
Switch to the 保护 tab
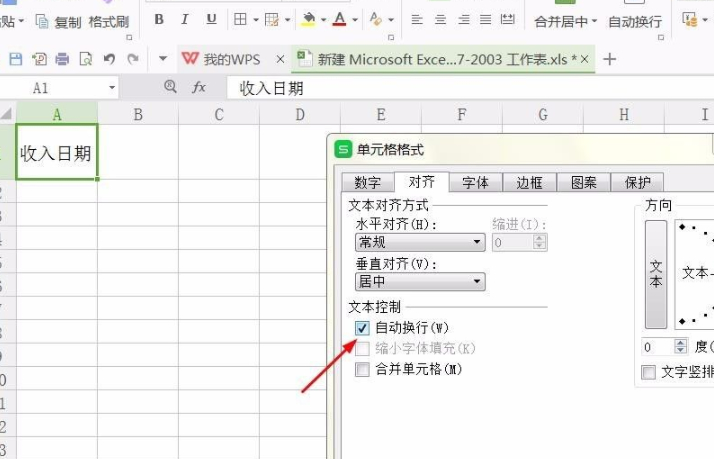click(x=638, y=183)
